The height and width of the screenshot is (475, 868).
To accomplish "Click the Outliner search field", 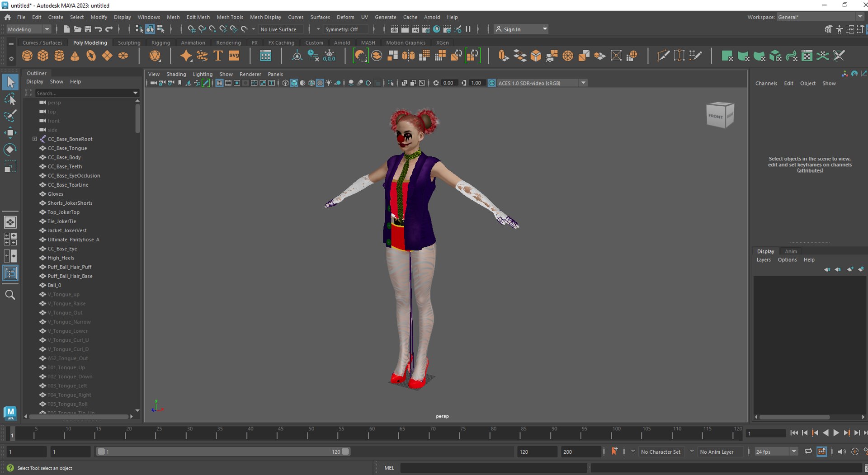I will click(87, 93).
